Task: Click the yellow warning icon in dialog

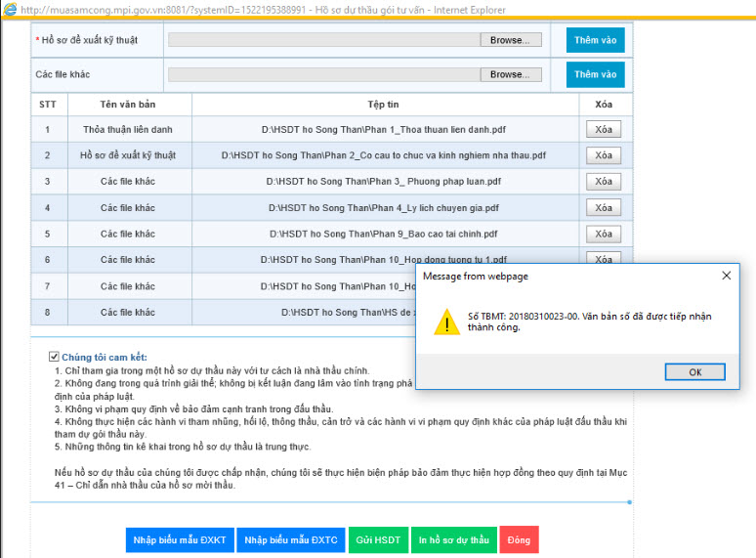Action: click(446, 322)
